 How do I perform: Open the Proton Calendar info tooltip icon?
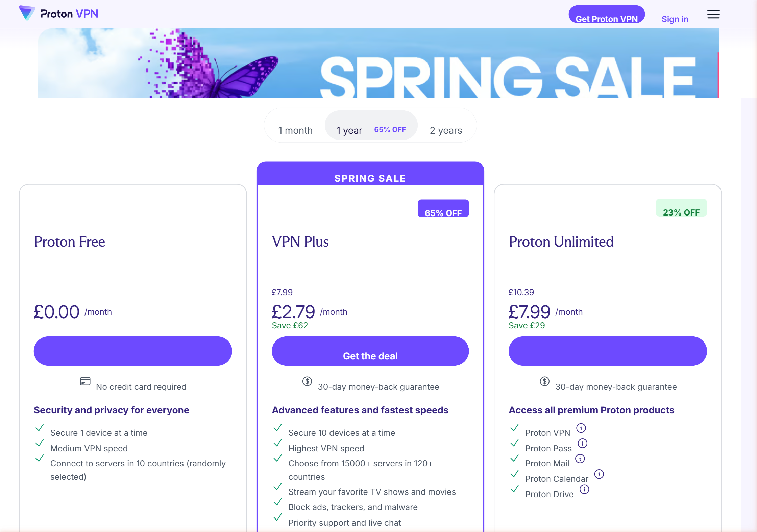coord(600,474)
